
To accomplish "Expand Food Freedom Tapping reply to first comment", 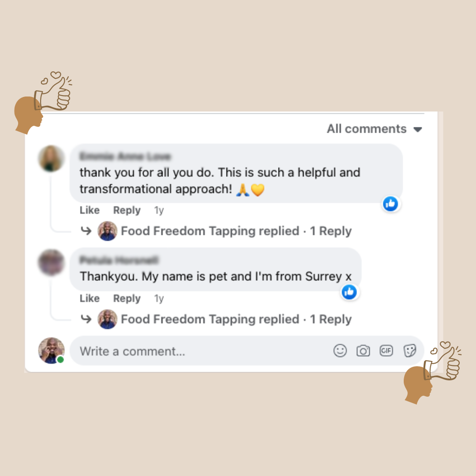I will click(236, 231).
